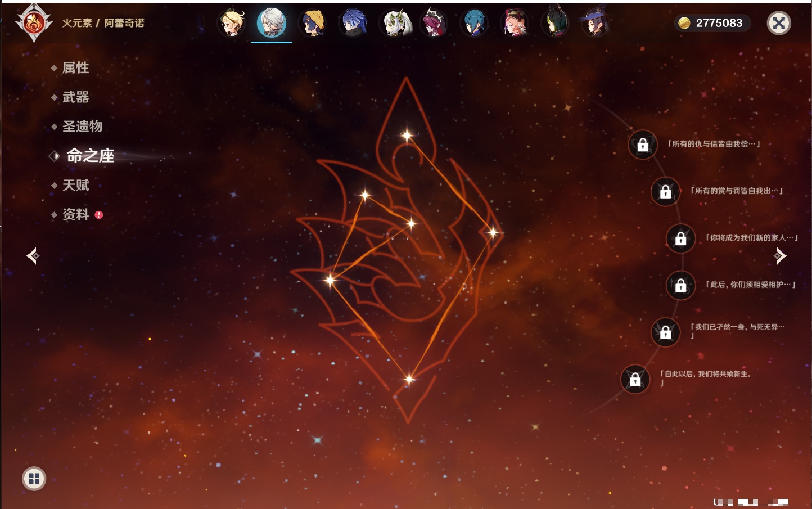The width and height of the screenshot is (812, 509).
Task: Click the constellation name 「此后, 你们须相爱相护…」
Action: tap(751, 285)
